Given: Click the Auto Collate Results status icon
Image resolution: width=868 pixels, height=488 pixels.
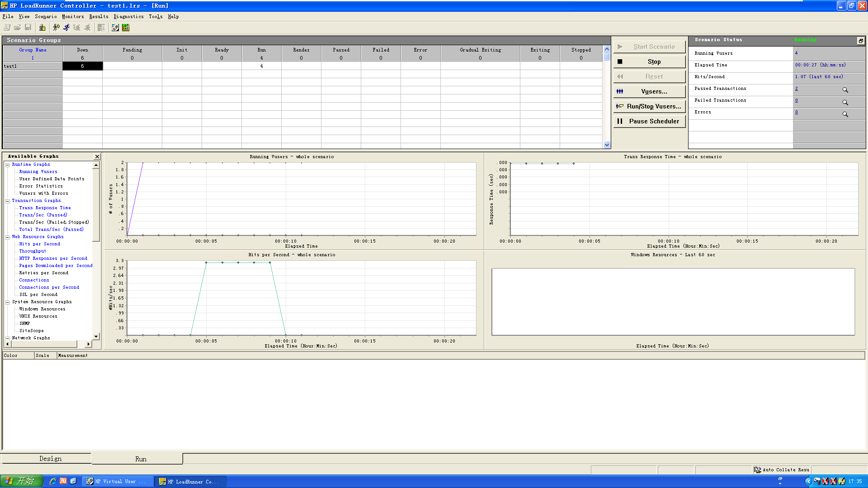Looking at the screenshot, I should (x=757, y=470).
